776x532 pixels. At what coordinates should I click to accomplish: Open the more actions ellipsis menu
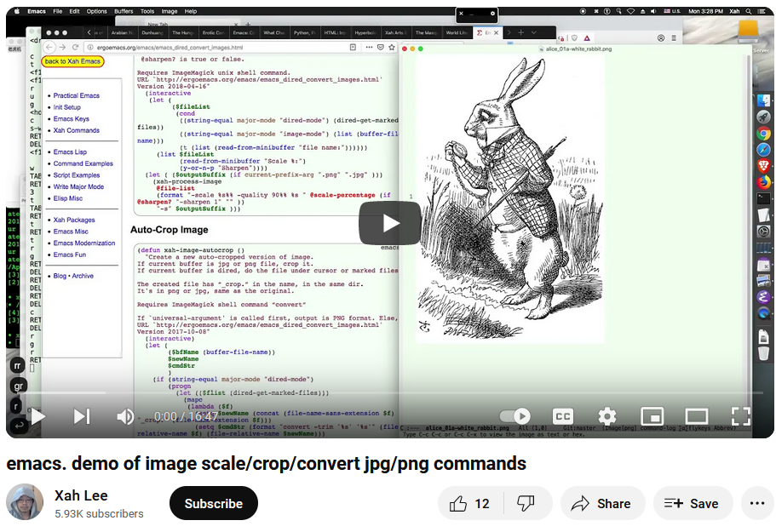tap(756, 503)
